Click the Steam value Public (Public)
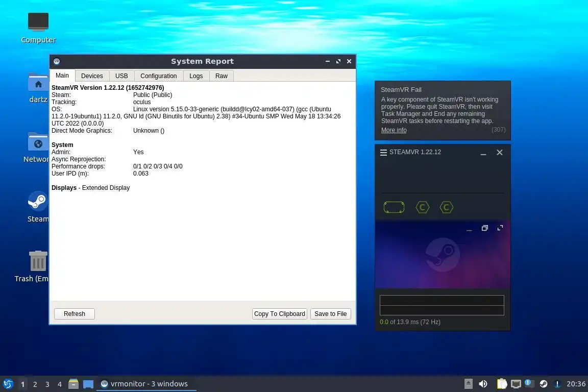The width and height of the screenshot is (588, 392). 153,95
